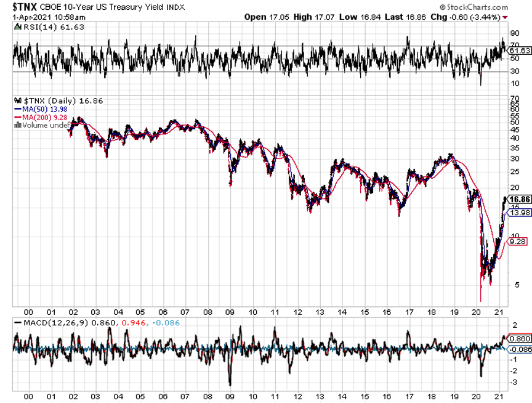
Task: Click the 1-Apr-2021 10:58am timestamp
Action: 43,17
